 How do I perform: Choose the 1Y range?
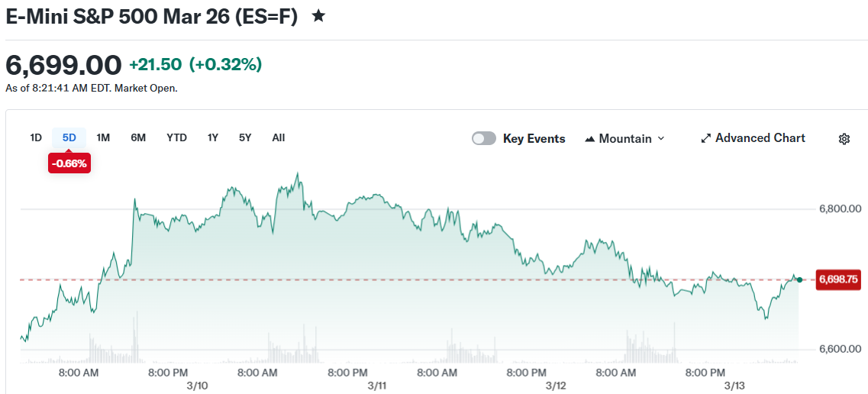[213, 137]
